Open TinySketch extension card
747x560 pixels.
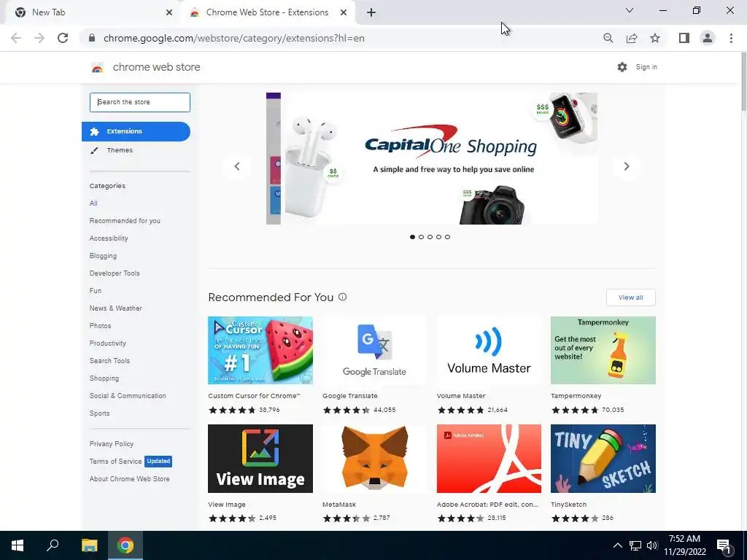(603, 473)
